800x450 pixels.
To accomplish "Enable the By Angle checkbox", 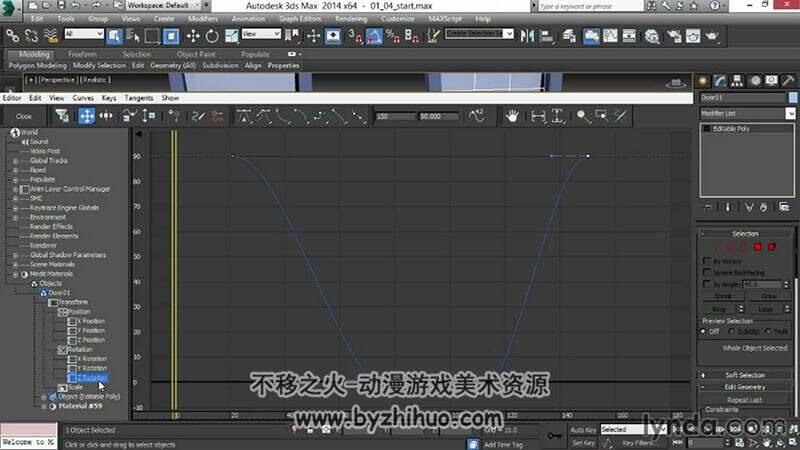I will click(707, 284).
